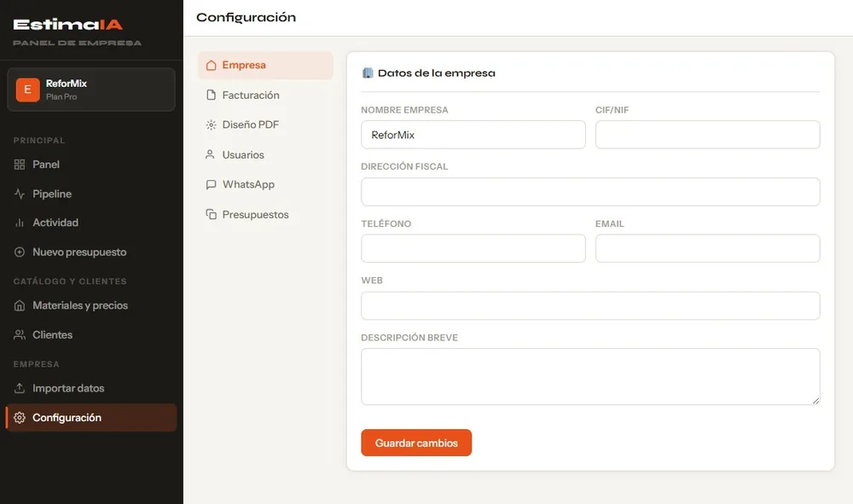
Task: Focus the Web field
Action: pyautogui.click(x=590, y=305)
